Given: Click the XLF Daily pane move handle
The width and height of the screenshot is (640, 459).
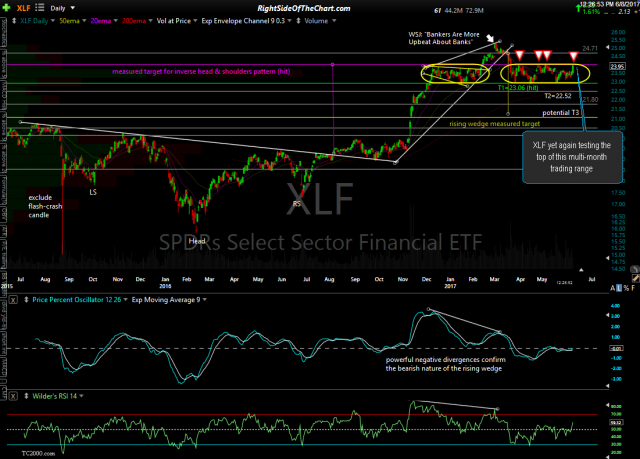Looking at the screenshot, I should pyautogui.click(x=14, y=20).
